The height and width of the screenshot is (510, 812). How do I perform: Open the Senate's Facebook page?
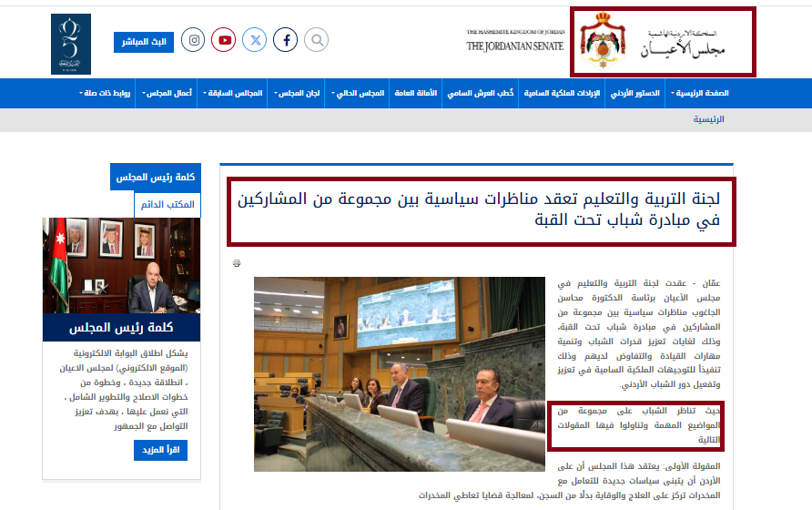[286, 40]
